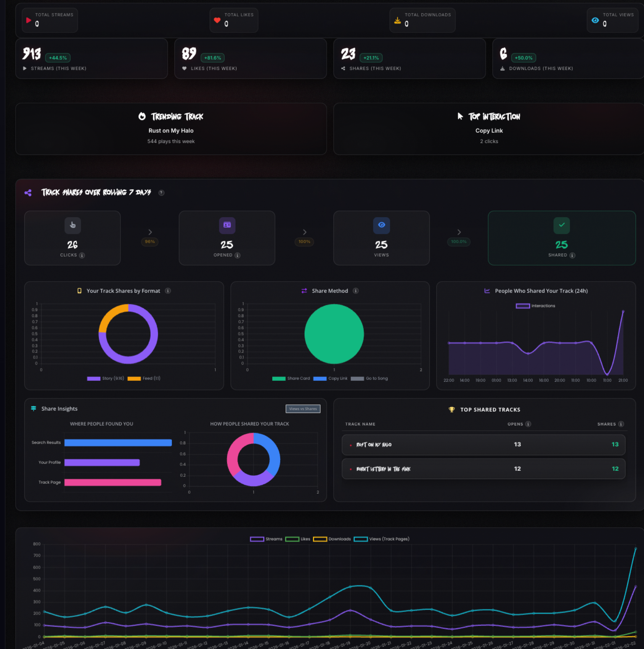Viewport: 644px width, 649px height.
Task: Toggle the Likes series in chart legend
Action: [298, 539]
